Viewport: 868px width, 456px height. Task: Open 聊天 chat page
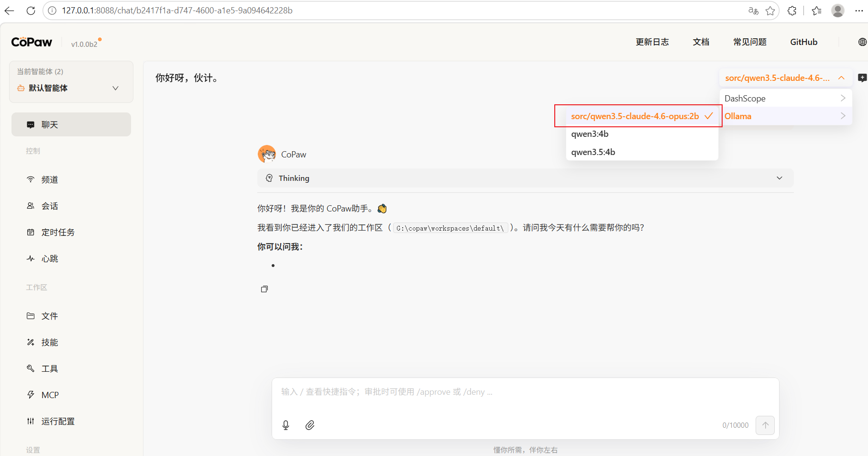[71, 124]
